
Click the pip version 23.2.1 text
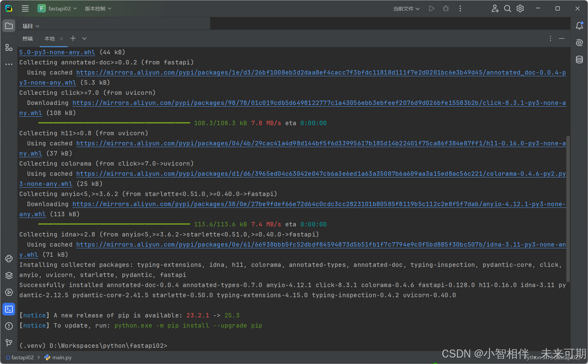click(x=197, y=315)
